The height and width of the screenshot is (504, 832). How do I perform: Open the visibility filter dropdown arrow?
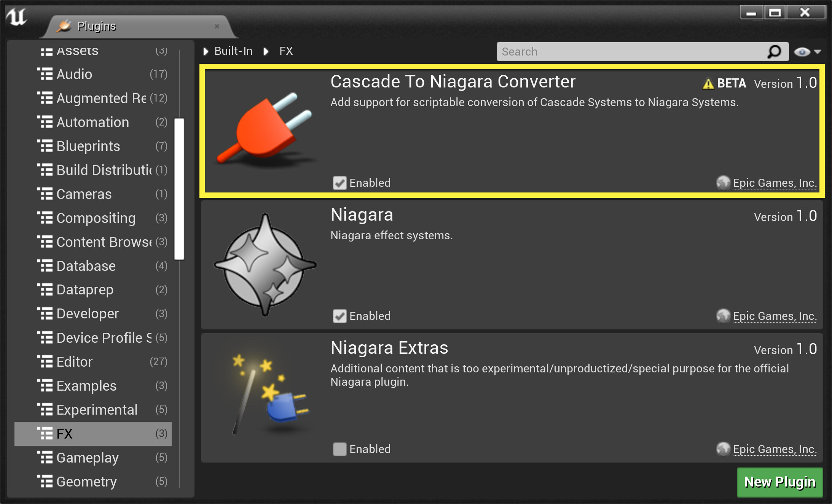pyautogui.click(x=818, y=51)
